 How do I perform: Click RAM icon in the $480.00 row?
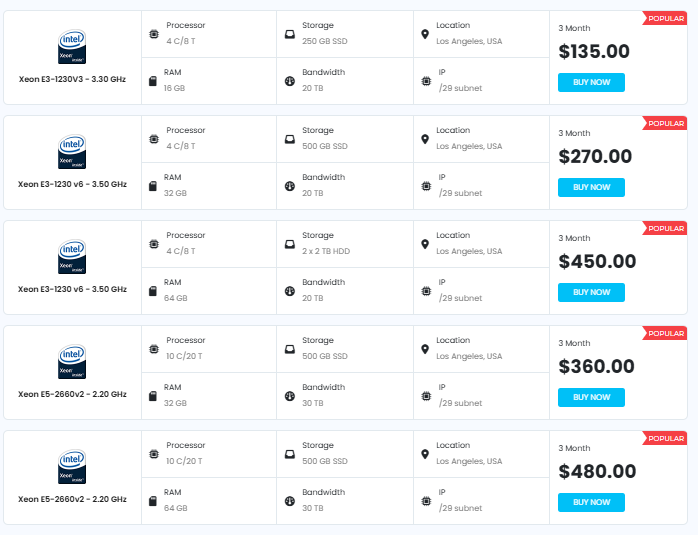153,501
